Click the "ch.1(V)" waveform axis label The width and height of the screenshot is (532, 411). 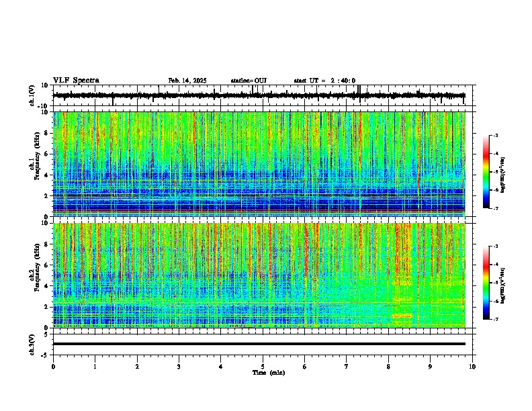click(32, 95)
